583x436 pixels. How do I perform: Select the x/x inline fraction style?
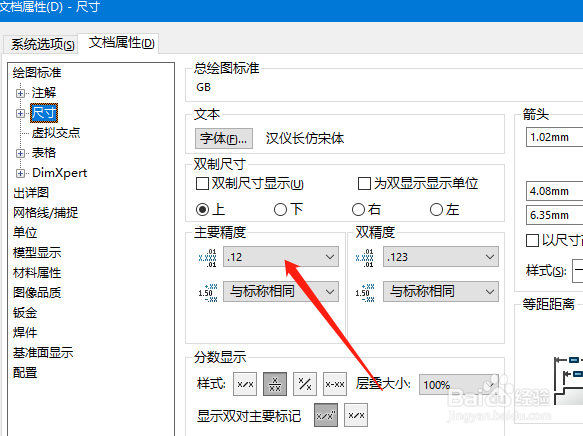[245, 384]
